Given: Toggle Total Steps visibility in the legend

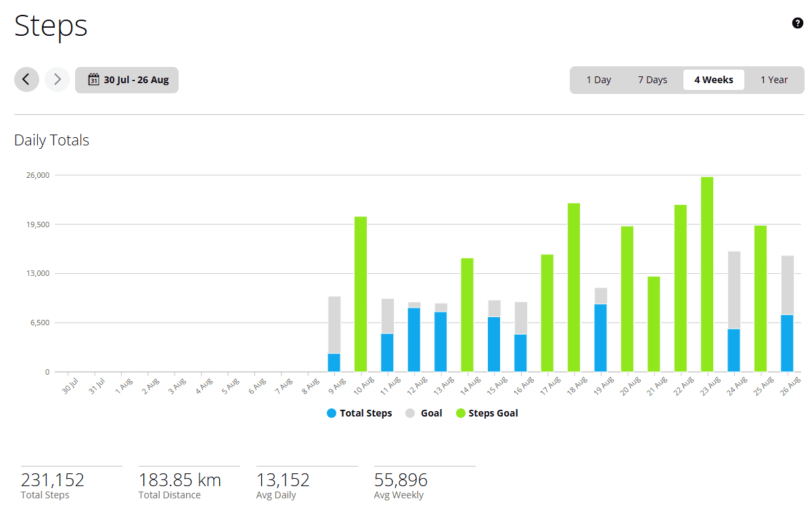Looking at the screenshot, I should [x=359, y=413].
